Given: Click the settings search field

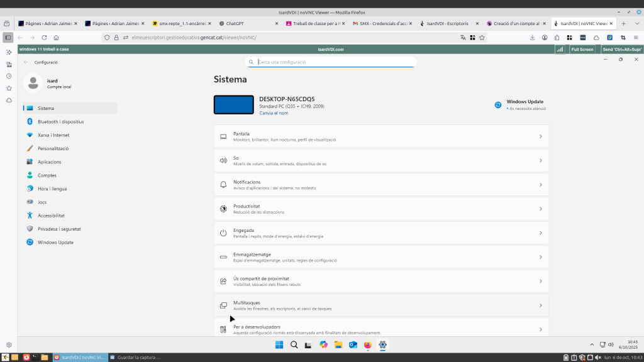Looking at the screenshot, I should pos(333,62).
